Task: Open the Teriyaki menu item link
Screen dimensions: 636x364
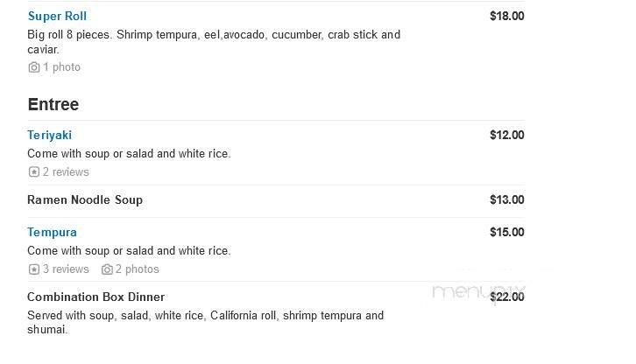Action: pos(50,135)
